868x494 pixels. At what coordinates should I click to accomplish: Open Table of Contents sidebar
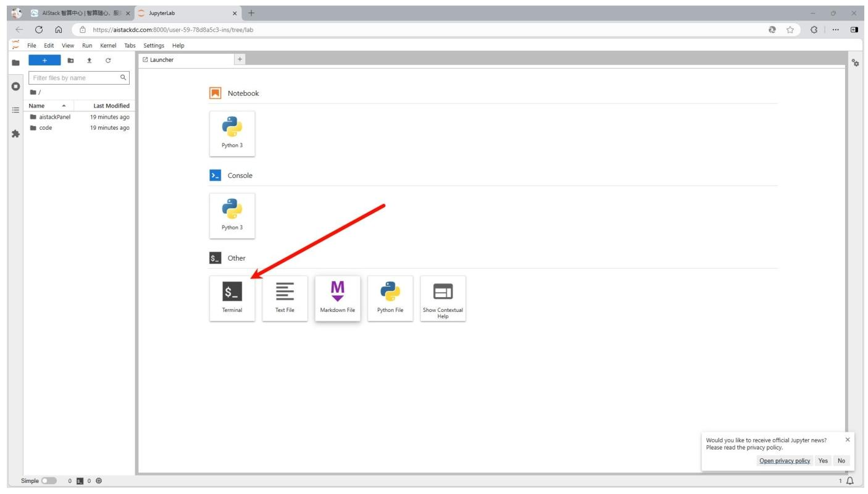click(x=12, y=109)
